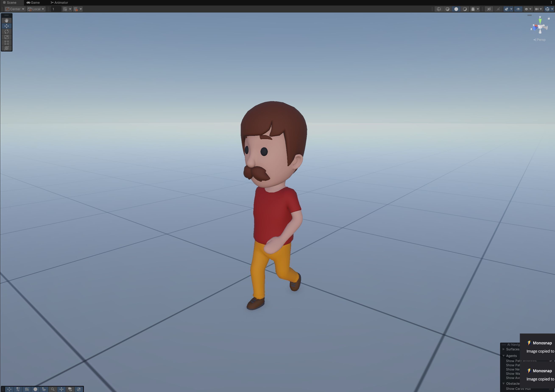Toggle scene audio mute button
The image size is (555, 392).
pyautogui.click(x=498, y=9)
